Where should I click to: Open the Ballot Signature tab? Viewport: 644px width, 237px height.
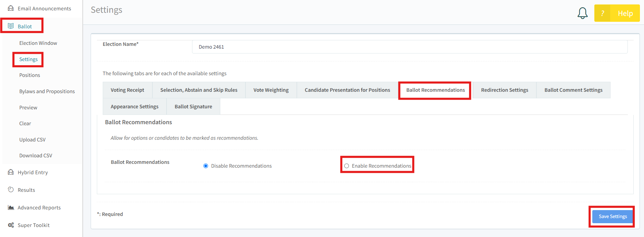193,107
